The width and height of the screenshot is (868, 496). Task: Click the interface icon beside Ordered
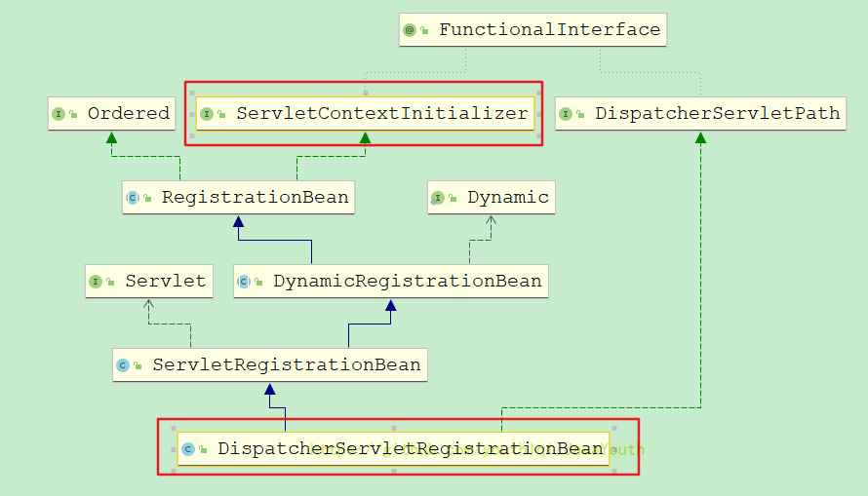pyautogui.click(x=59, y=114)
